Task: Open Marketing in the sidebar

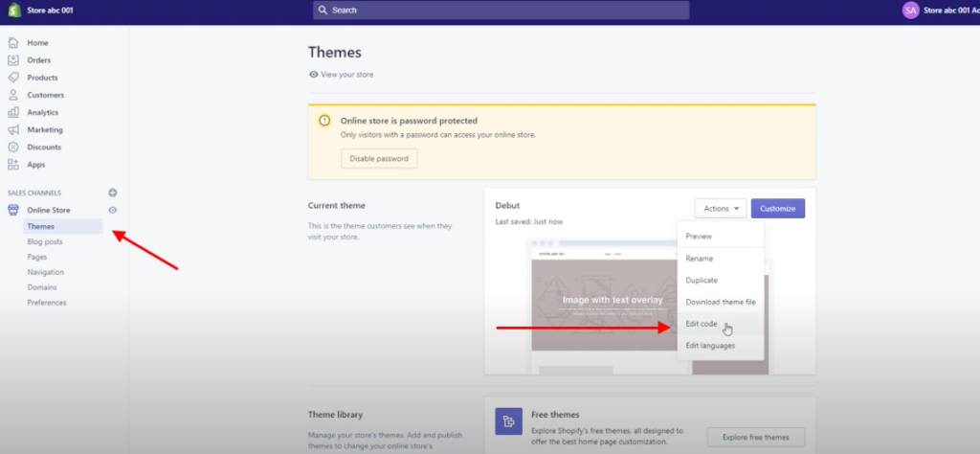Action: pyautogui.click(x=45, y=130)
